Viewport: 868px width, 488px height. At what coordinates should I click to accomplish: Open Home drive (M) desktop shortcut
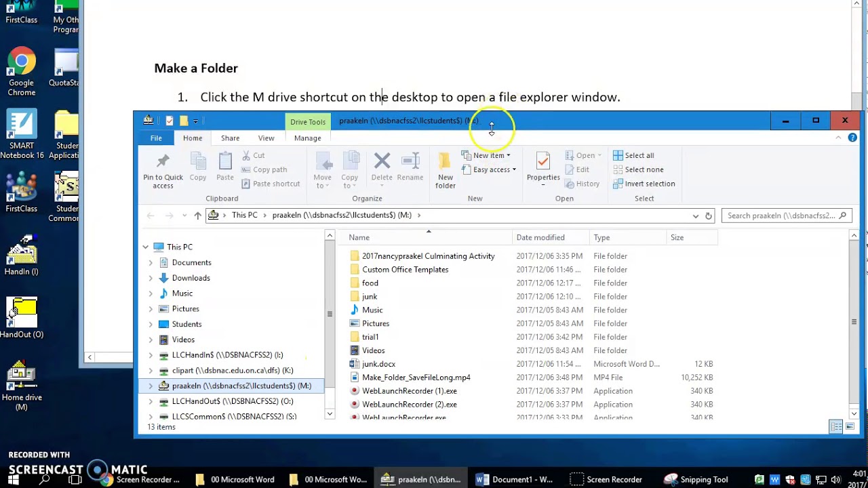[x=22, y=386]
